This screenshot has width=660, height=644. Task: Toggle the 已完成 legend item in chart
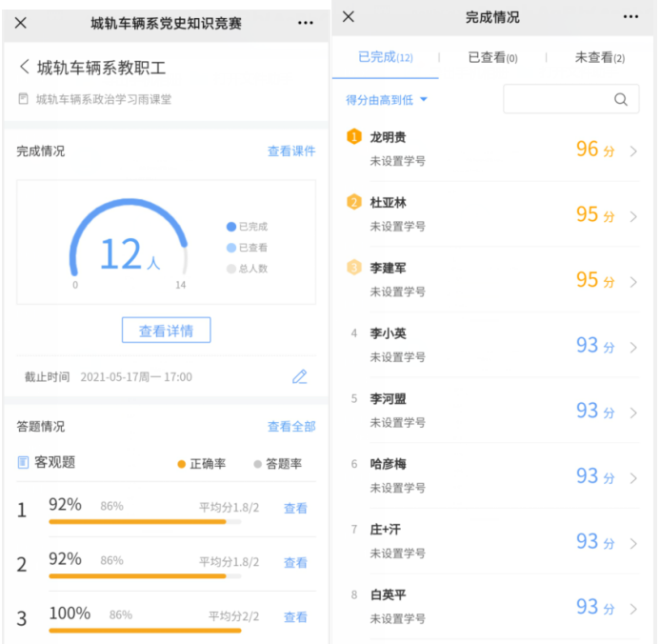click(247, 227)
